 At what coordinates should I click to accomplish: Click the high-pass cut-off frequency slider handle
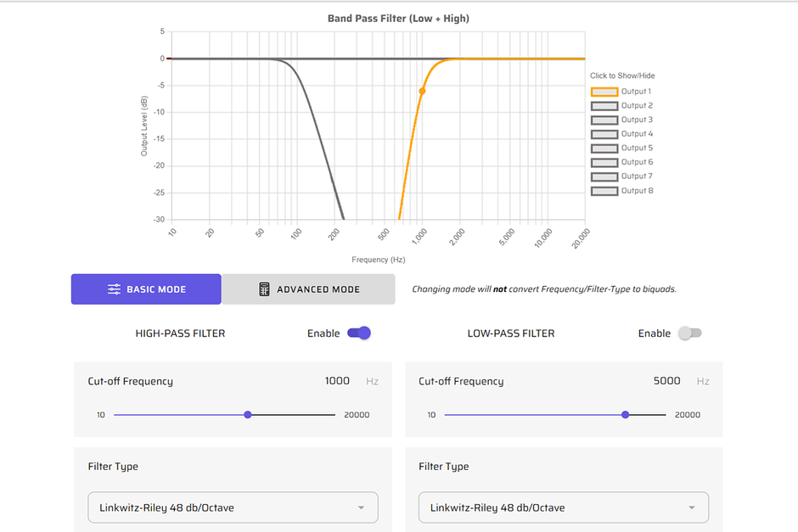248,415
